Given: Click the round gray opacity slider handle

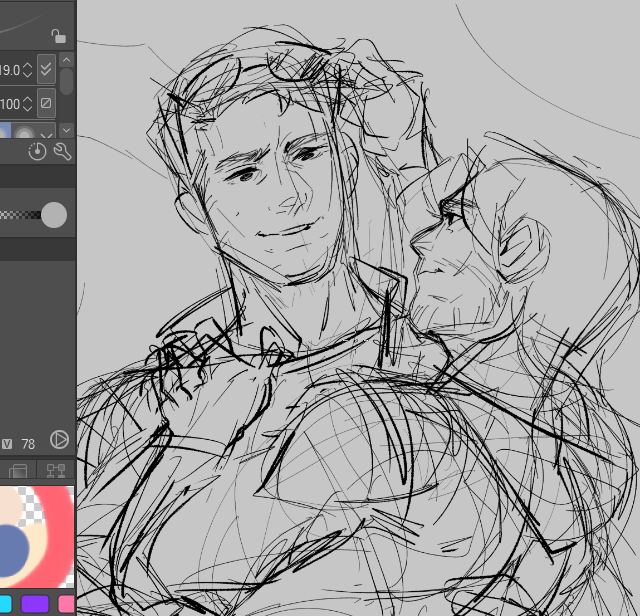Looking at the screenshot, I should [x=54, y=215].
